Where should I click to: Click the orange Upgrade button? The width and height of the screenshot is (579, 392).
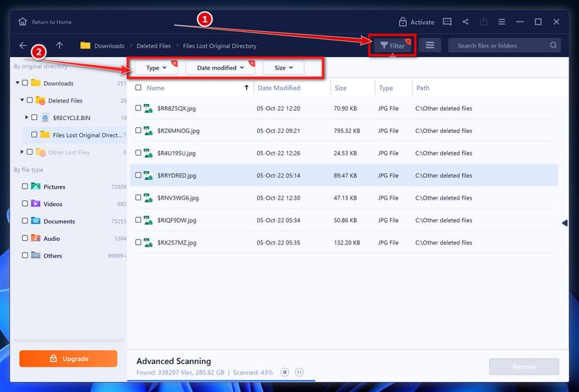(68, 359)
